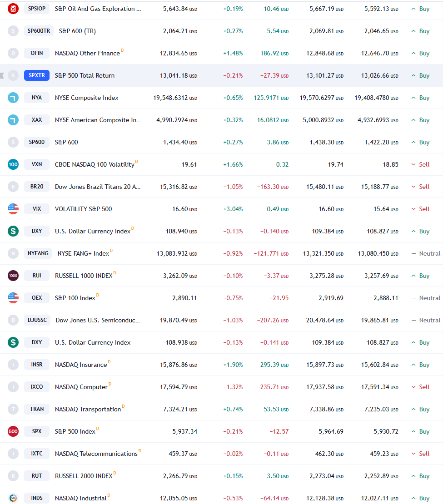Click the IXCO gray placeholder icon
443x504 pixels.
tap(13, 387)
